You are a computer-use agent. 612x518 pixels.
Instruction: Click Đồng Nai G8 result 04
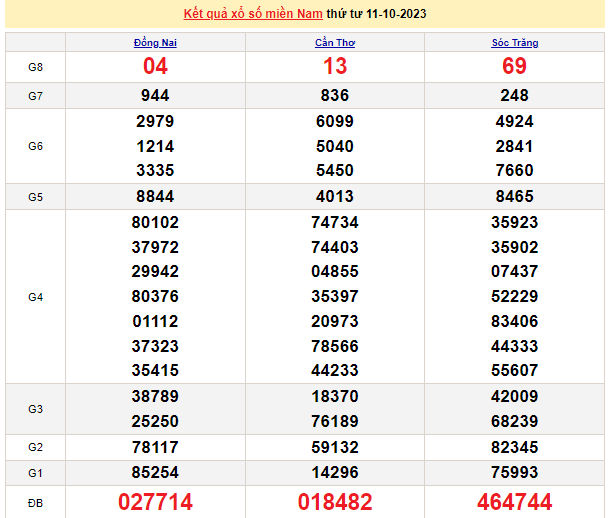155,67
